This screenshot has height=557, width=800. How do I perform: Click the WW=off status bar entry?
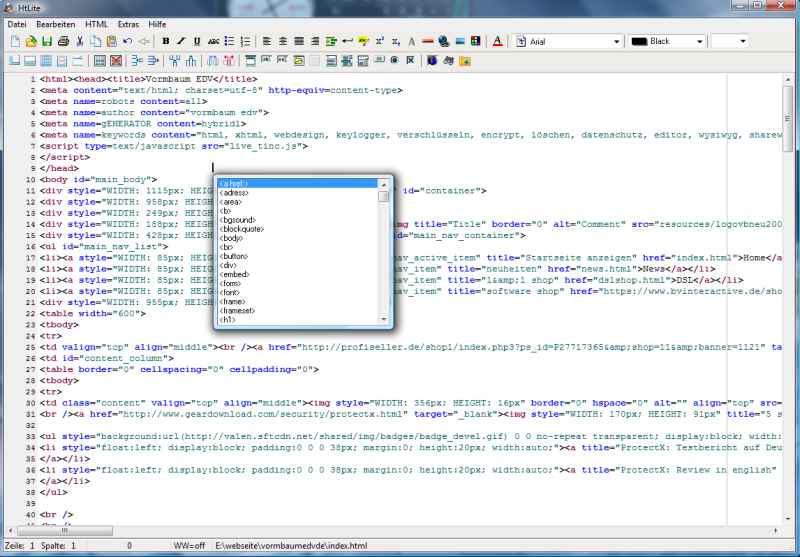point(189,546)
